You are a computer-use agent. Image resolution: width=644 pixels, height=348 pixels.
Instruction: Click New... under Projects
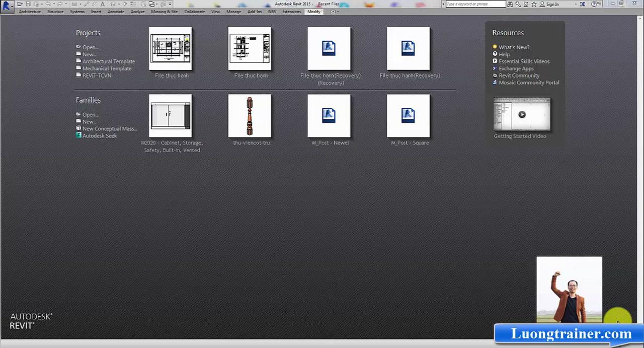click(89, 54)
